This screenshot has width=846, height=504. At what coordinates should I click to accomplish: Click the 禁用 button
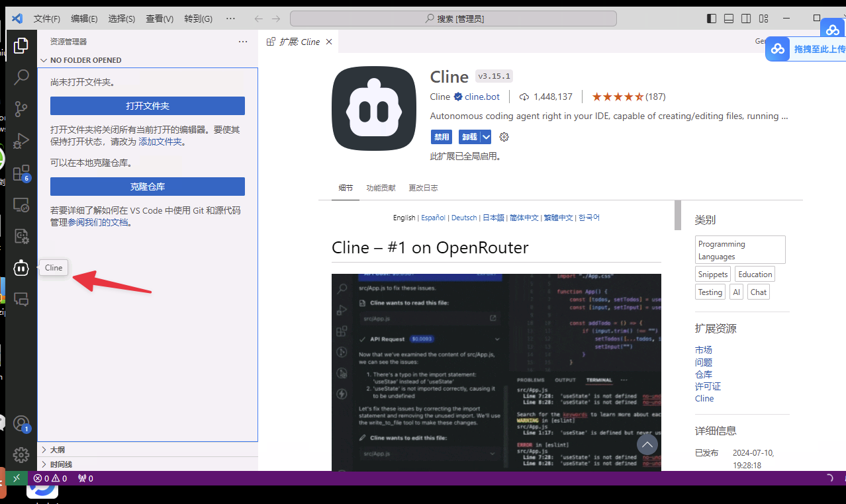coord(442,137)
